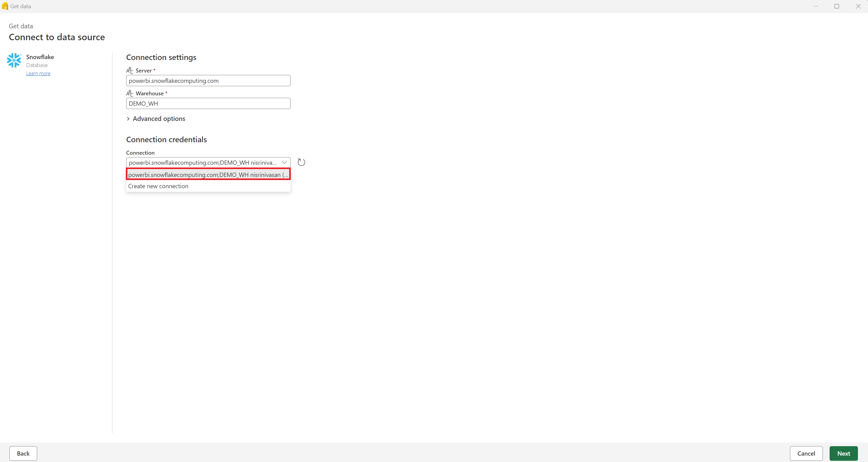868x462 pixels.
Task: Click the Warehouse input field
Action: 208,103
